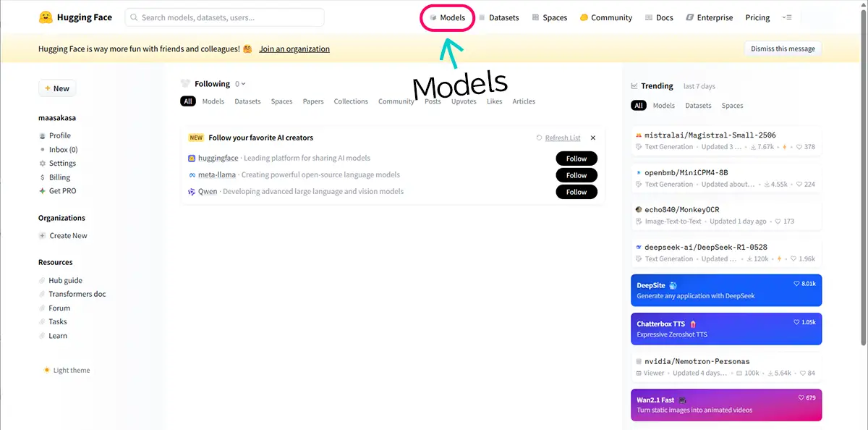Select the Datasets tab in Trending
Image resolution: width=868 pixels, height=430 pixels.
[698, 106]
